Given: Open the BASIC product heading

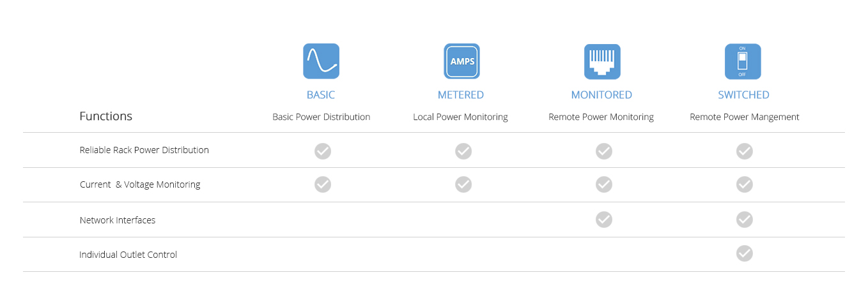Looking at the screenshot, I should click(321, 95).
